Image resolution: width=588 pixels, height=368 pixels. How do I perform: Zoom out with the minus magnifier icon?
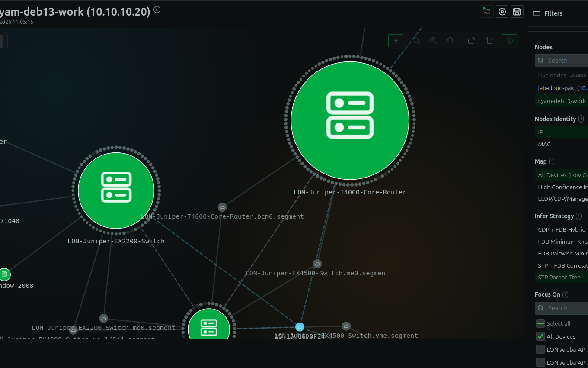pos(451,41)
